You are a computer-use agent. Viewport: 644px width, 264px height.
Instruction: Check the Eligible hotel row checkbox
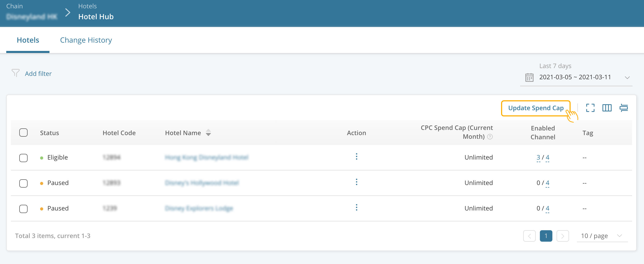tap(23, 158)
